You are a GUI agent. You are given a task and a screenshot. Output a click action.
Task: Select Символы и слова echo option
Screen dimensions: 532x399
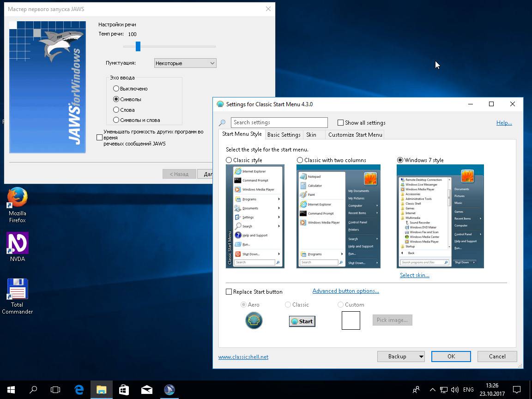pyautogui.click(x=116, y=120)
